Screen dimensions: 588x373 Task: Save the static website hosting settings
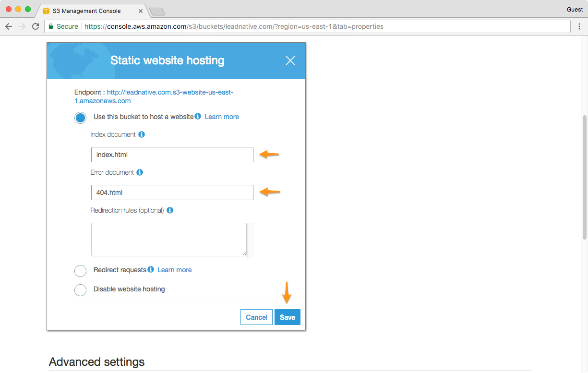[288, 317]
